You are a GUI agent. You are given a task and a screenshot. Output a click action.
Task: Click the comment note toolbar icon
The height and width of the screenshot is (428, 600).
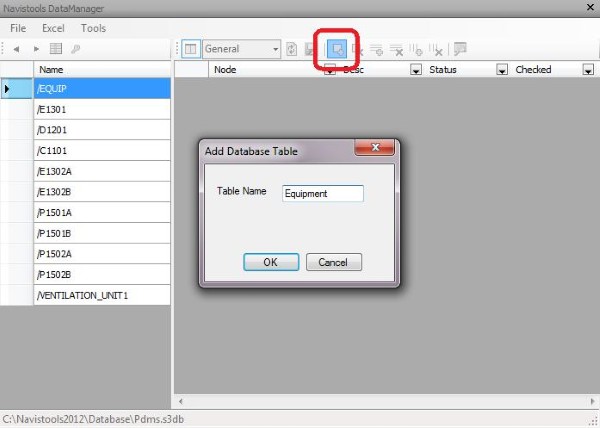click(x=460, y=49)
